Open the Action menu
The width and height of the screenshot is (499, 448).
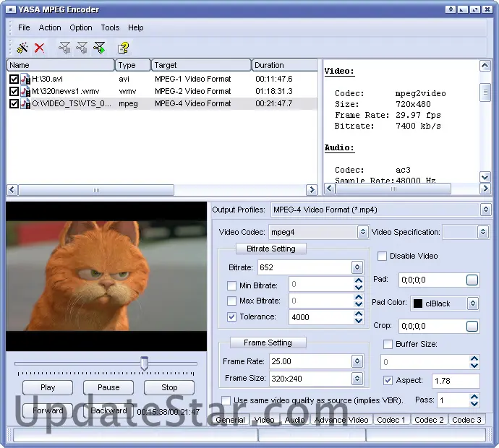pos(50,27)
